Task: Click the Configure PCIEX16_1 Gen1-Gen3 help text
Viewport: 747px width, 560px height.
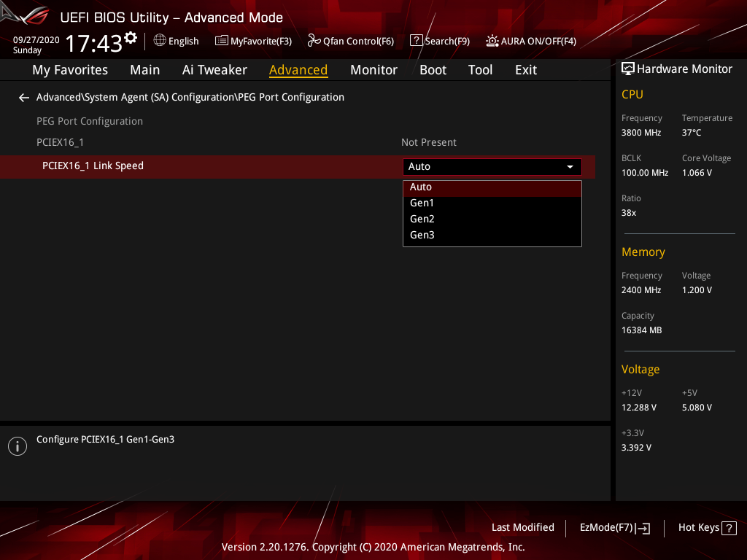Action: [105, 440]
